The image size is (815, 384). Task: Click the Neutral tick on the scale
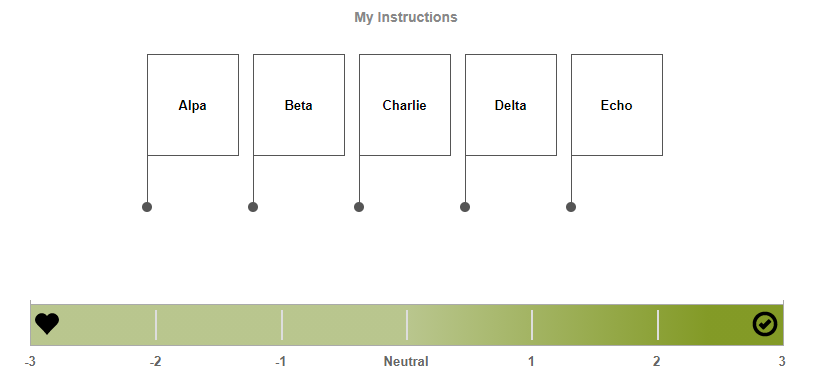click(x=407, y=325)
